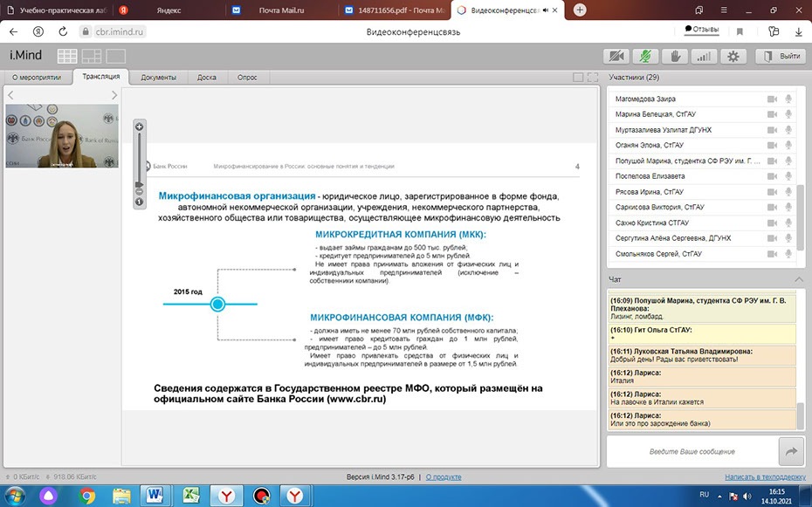Show next video with right arrow
The width and height of the screenshot is (812, 507).
pos(114,95)
